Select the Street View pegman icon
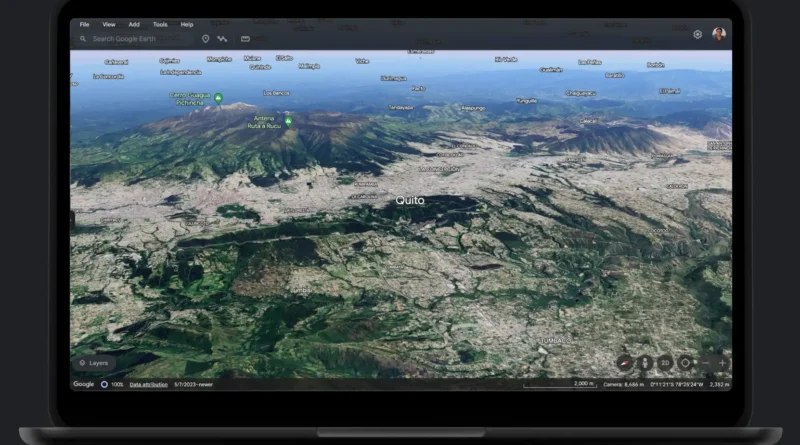This screenshot has height=445, width=800. coord(645,363)
